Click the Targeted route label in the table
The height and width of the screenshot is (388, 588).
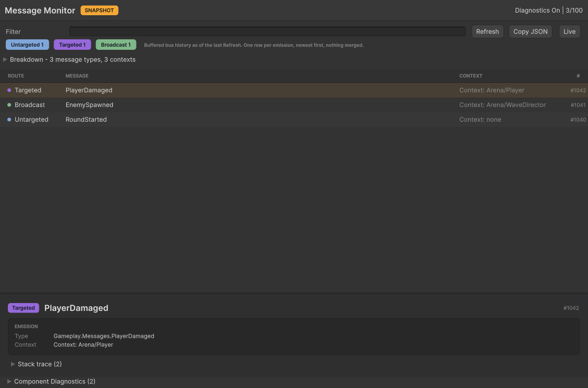click(x=28, y=90)
